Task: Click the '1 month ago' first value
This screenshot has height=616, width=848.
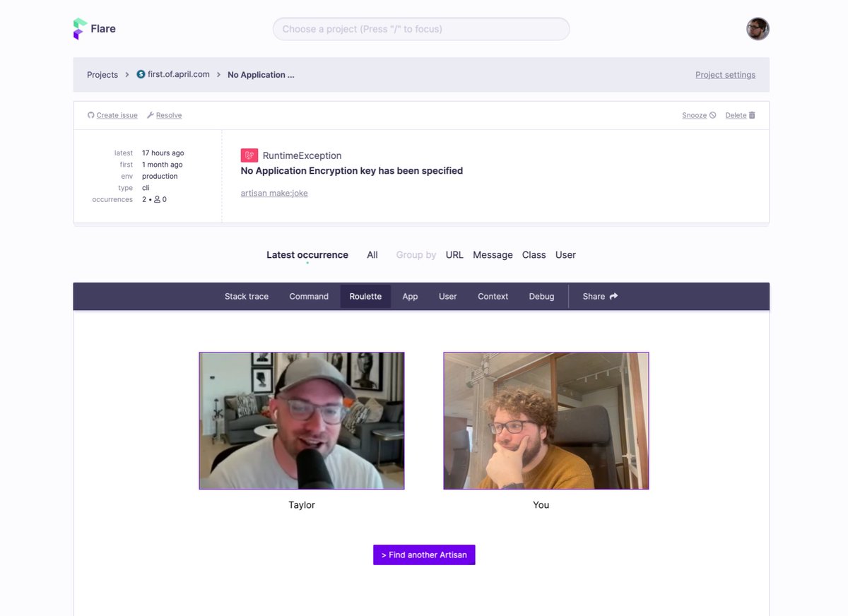Action: pos(163,165)
